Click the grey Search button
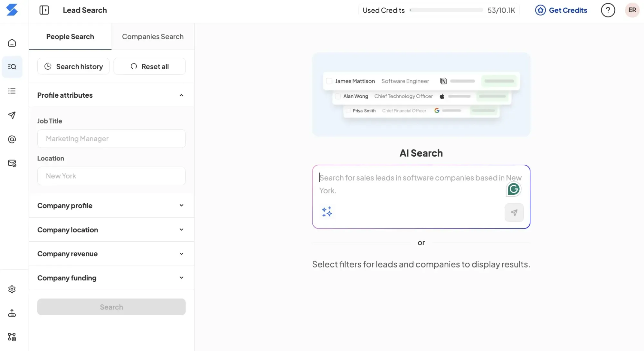644x351 pixels. click(111, 307)
